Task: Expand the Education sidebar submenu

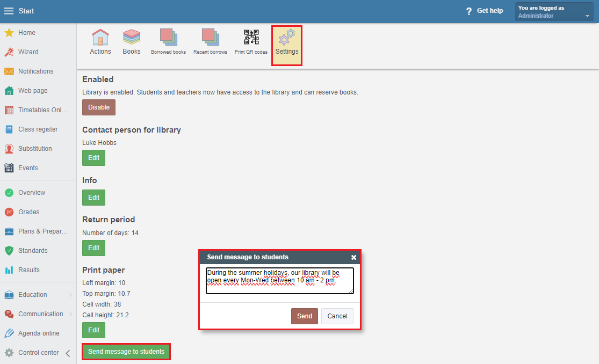Action: [70, 295]
